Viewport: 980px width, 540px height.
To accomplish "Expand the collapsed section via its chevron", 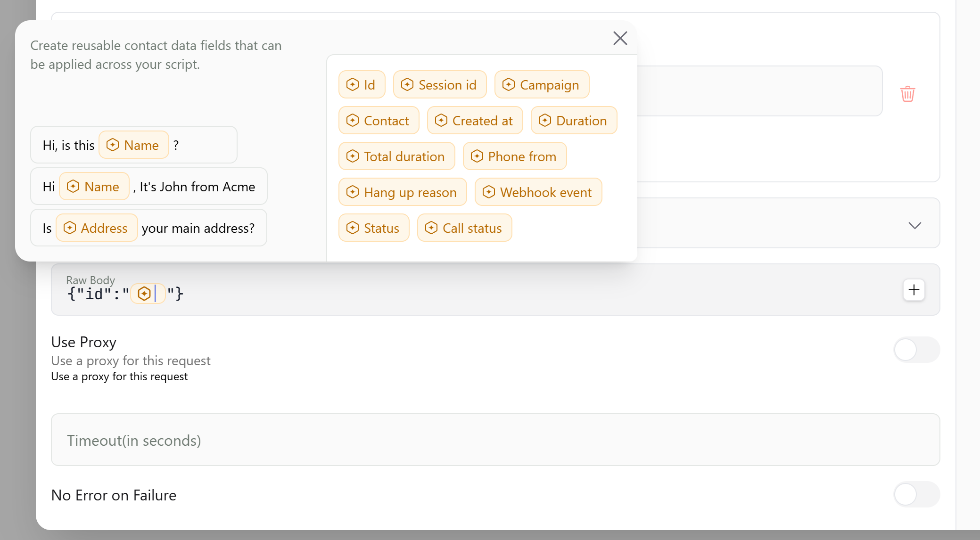I will click(x=915, y=226).
